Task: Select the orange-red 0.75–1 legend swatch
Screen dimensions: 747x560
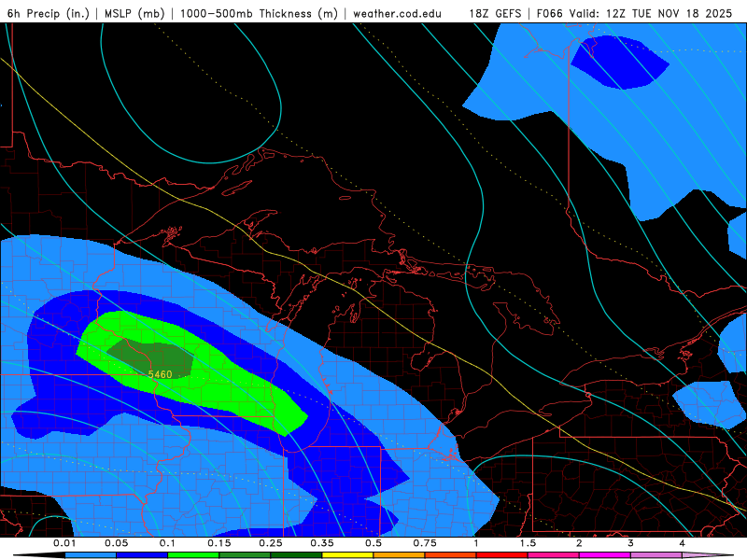Action: [451, 555]
